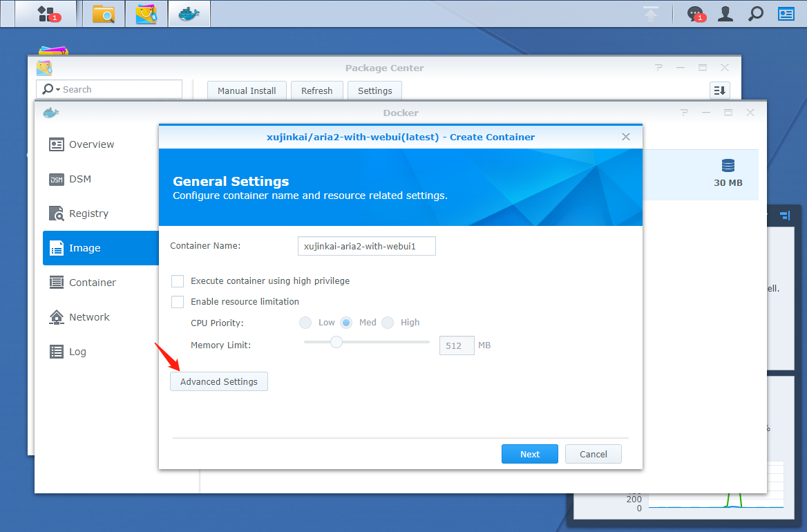
Task: Open notifications speech bubble icon
Action: pyautogui.click(x=695, y=14)
